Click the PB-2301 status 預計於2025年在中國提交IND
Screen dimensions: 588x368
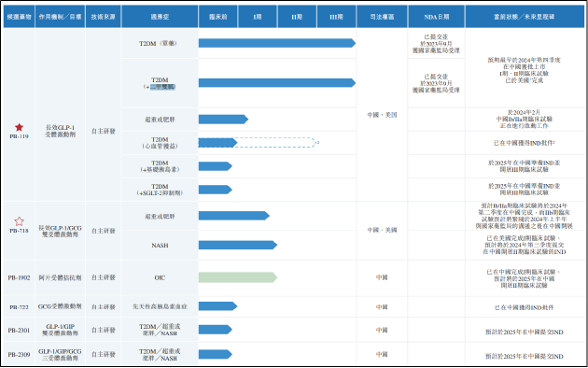[x=525, y=332]
